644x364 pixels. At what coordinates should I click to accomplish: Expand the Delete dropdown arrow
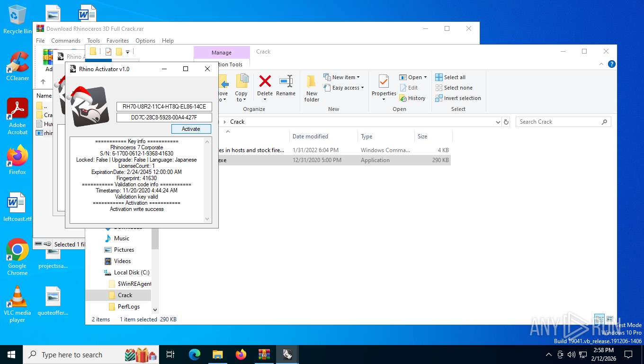click(265, 100)
